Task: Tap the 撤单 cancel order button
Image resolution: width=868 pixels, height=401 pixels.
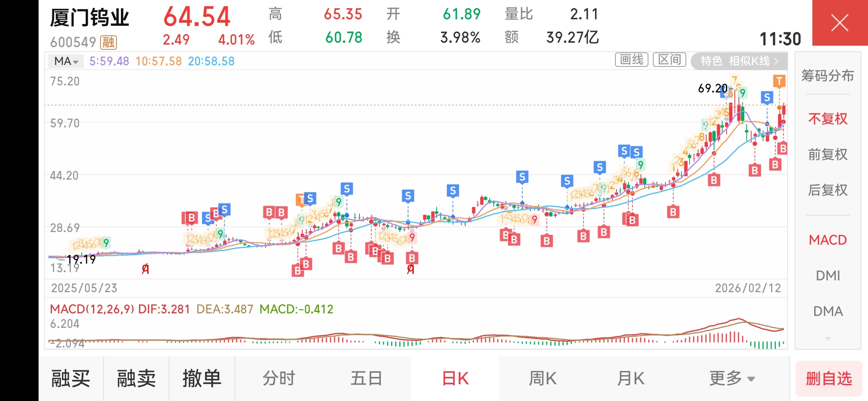Action: click(202, 379)
